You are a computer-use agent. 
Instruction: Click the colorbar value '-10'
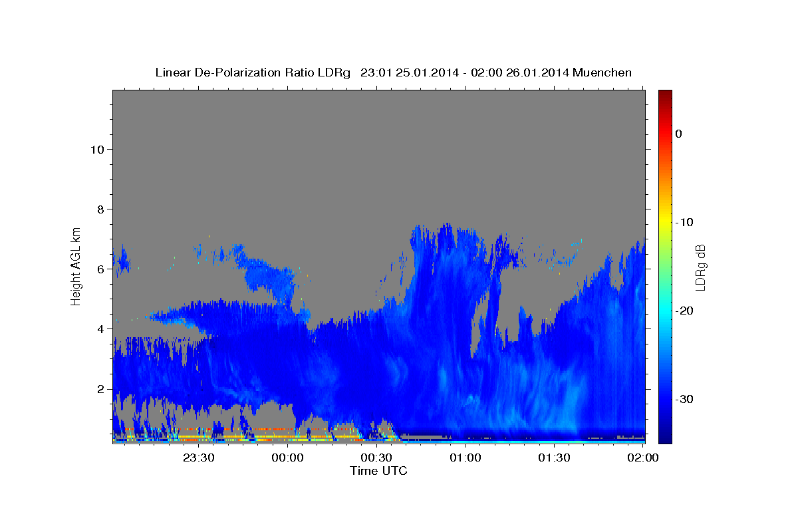[684, 222]
